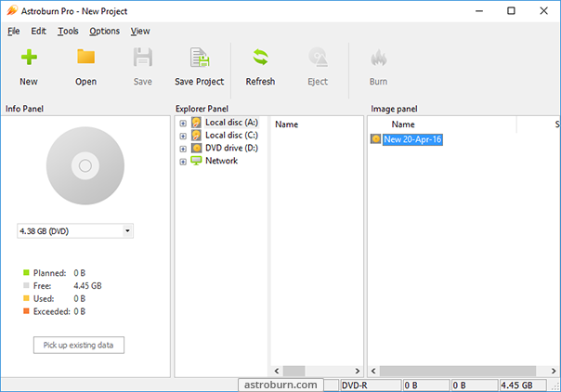The width and height of the screenshot is (561, 392).
Task: Select Local disc (A:) in the tree
Action: coord(231,123)
